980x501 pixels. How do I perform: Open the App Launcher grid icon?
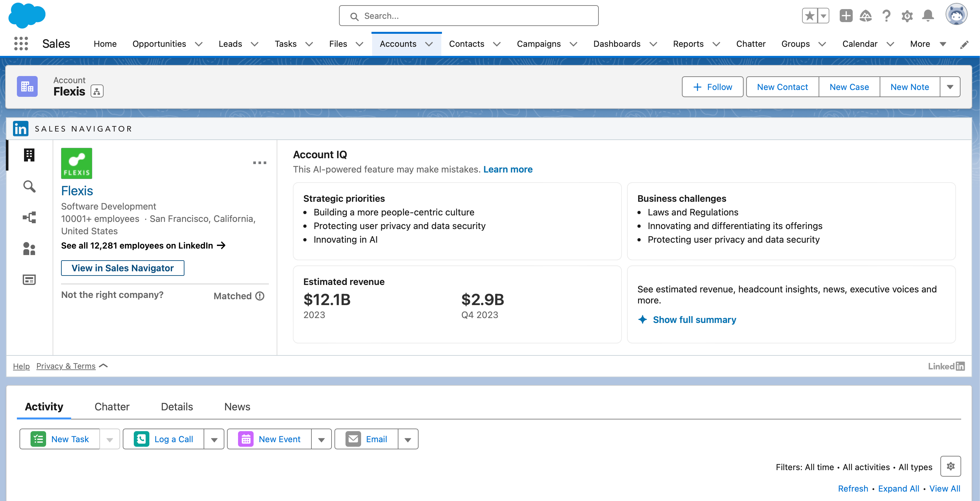tap(21, 44)
